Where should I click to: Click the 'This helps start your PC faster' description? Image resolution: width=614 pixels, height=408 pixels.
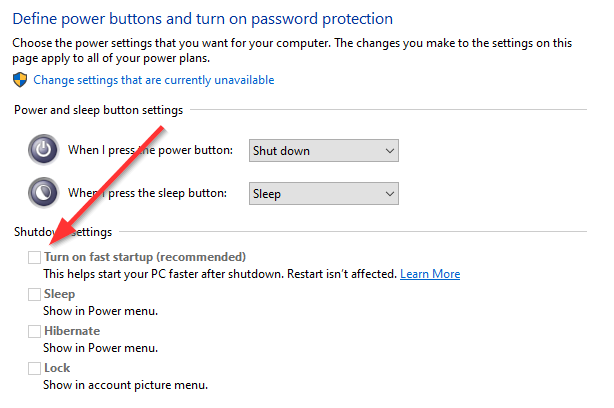[220, 274]
